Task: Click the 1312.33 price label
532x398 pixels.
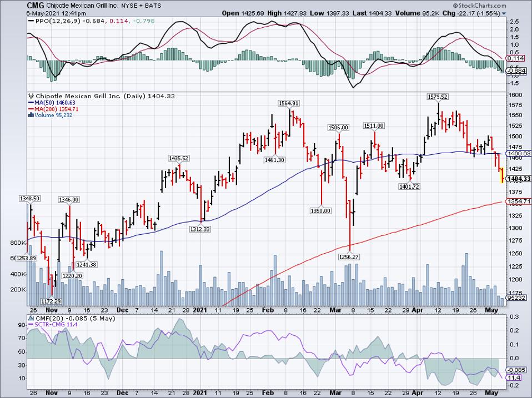Action: point(200,229)
